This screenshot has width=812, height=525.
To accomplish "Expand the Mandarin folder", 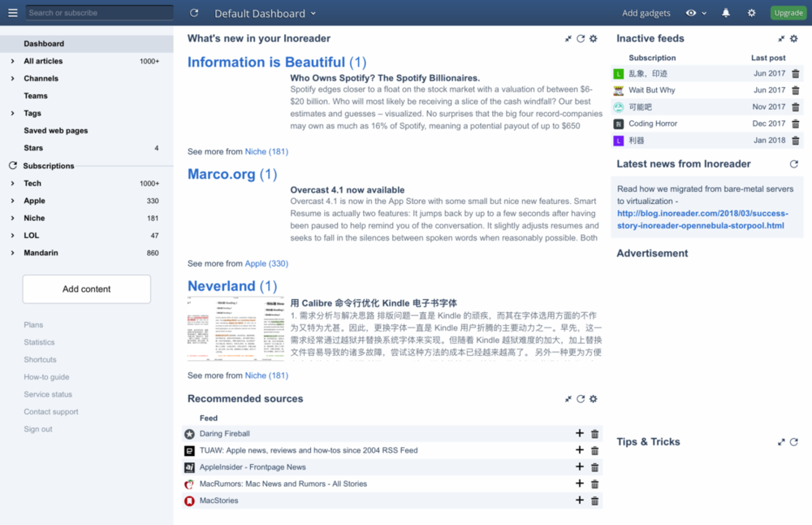I will 12,253.
